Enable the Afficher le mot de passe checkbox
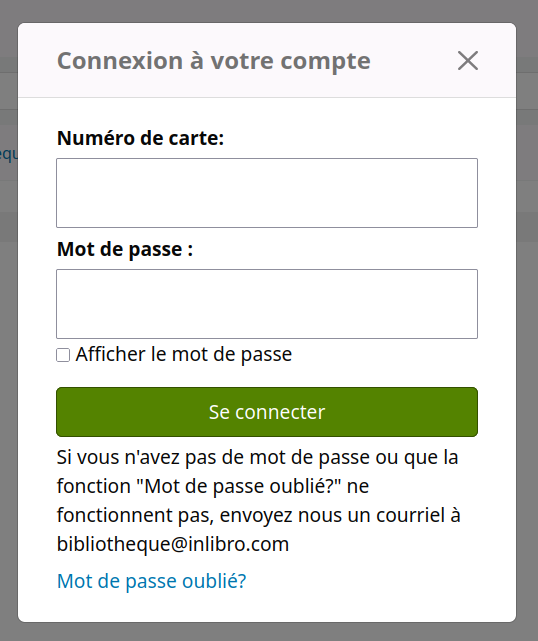Viewport: 538px width, 641px height. point(63,355)
